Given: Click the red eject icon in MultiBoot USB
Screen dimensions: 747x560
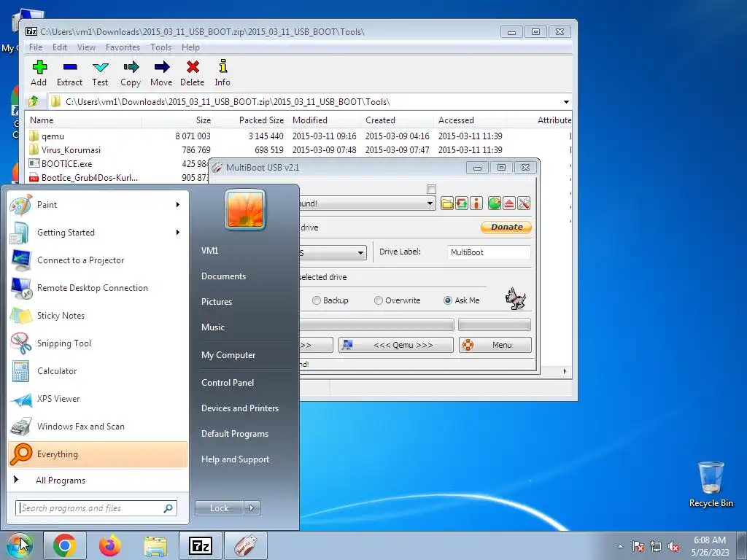Looking at the screenshot, I should click(x=508, y=204).
